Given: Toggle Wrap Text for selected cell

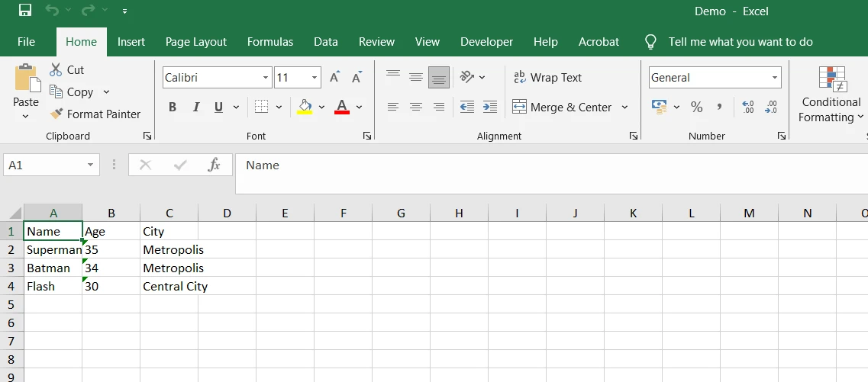Looking at the screenshot, I should [547, 77].
